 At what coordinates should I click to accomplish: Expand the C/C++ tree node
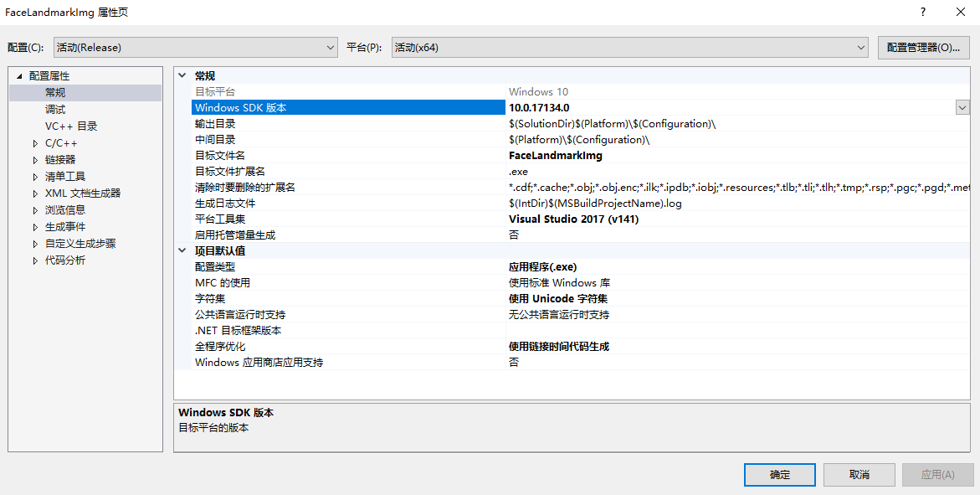pyautogui.click(x=35, y=143)
